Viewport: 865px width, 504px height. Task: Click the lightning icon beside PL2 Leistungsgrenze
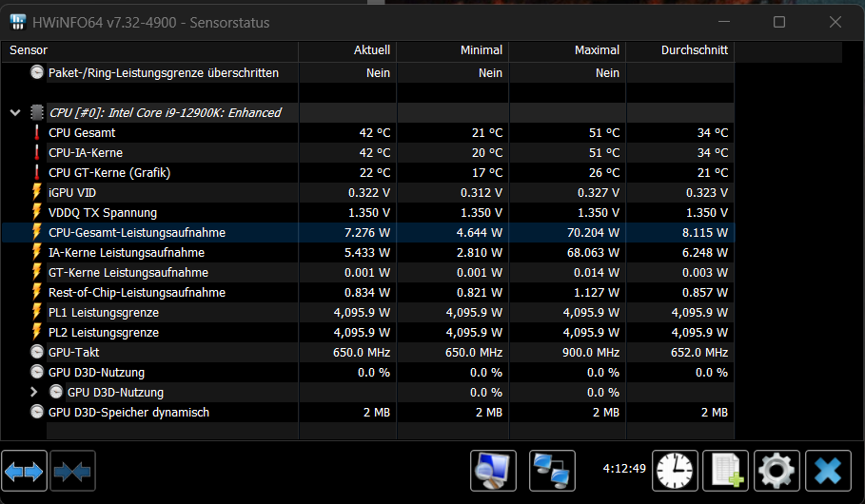(37, 332)
